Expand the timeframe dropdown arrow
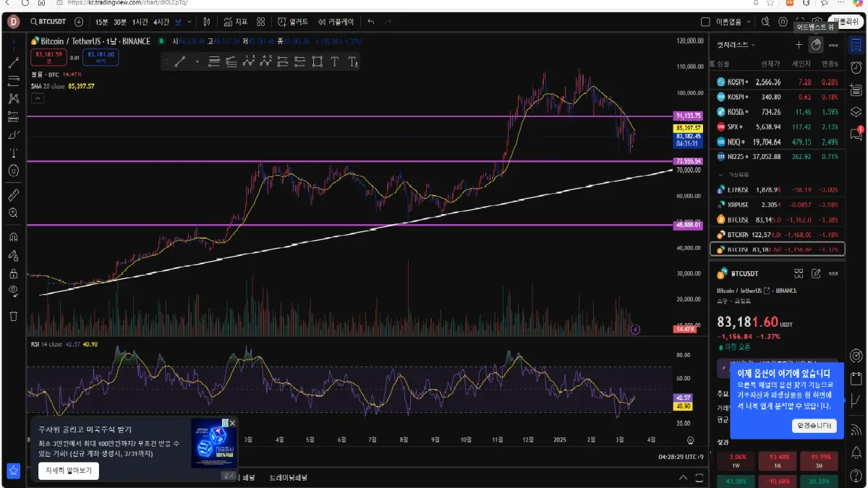Screen dimensions: 868x488 191,22
